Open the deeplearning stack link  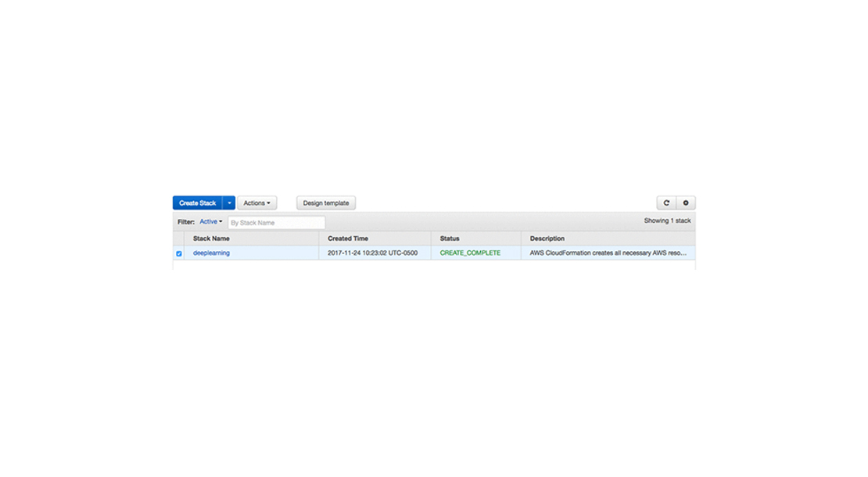tap(211, 253)
